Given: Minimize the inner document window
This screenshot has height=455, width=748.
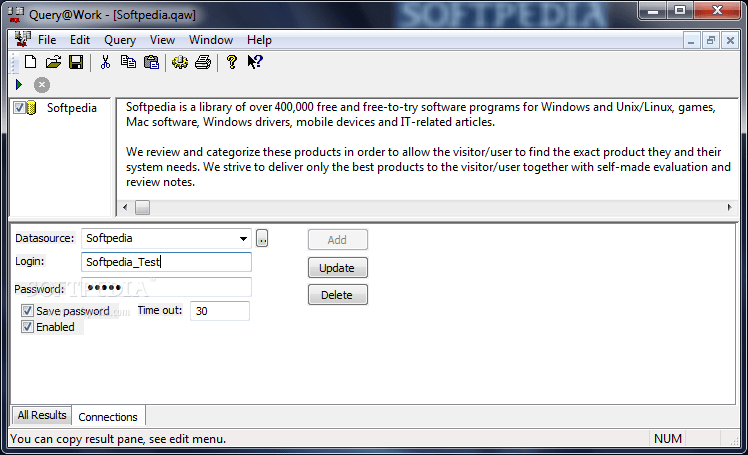Looking at the screenshot, I should [691, 41].
